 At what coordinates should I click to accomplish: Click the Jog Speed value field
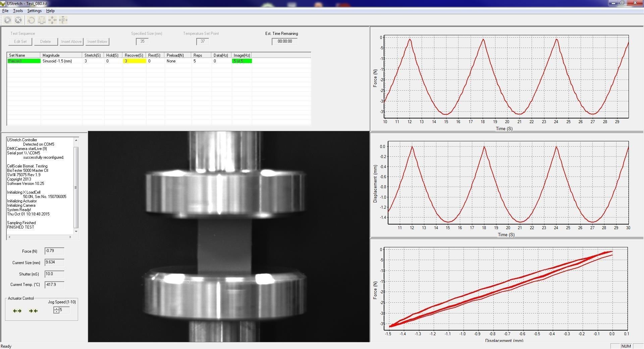tap(64, 310)
